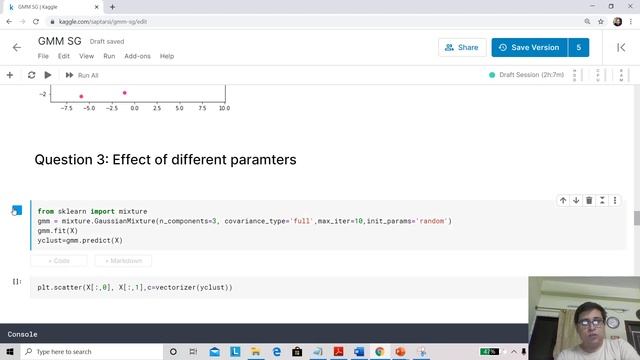Image resolution: width=640 pixels, height=360 pixels.
Task: Stop the running GaussianMixture cell
Action: (x=17, y=210)
